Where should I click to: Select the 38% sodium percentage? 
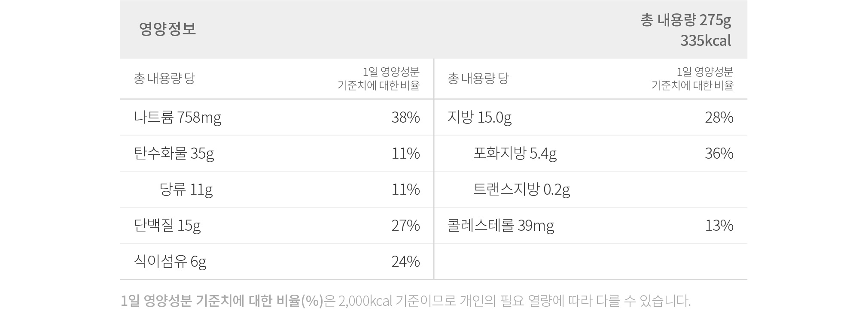(405, 118)
